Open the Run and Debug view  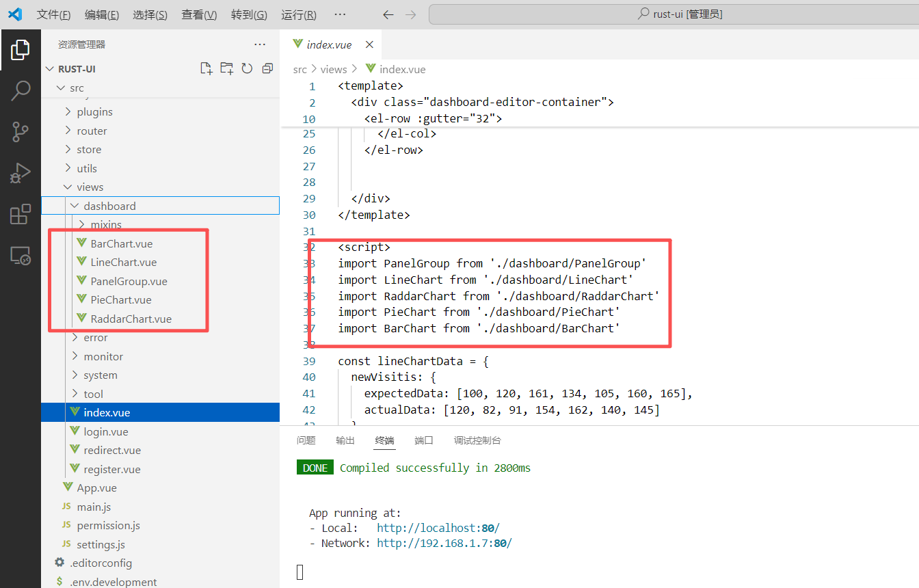[21, 173]
